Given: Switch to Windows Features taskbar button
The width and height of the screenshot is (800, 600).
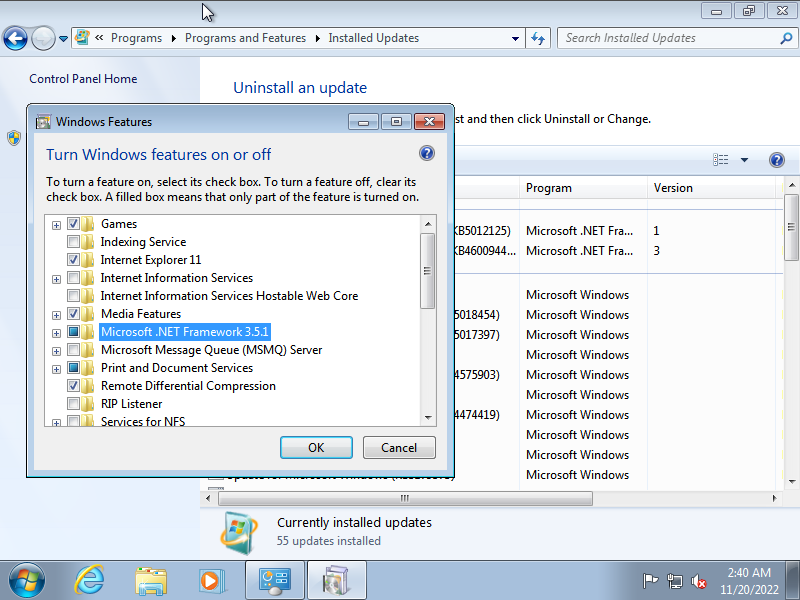Looking at the screenshot, I should pyautogui.click(x=337, y=581).
